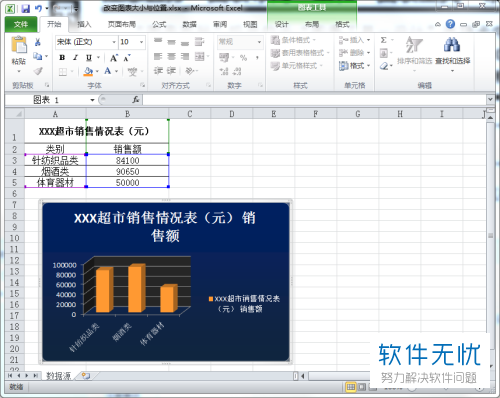
Task: Switch to the Formulas (公式) tab
Action: pyautogui.click(x=159, y=24)
